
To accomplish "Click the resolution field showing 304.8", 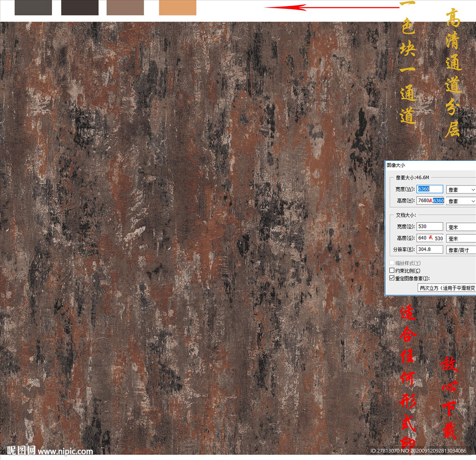I will coord(430,249).
